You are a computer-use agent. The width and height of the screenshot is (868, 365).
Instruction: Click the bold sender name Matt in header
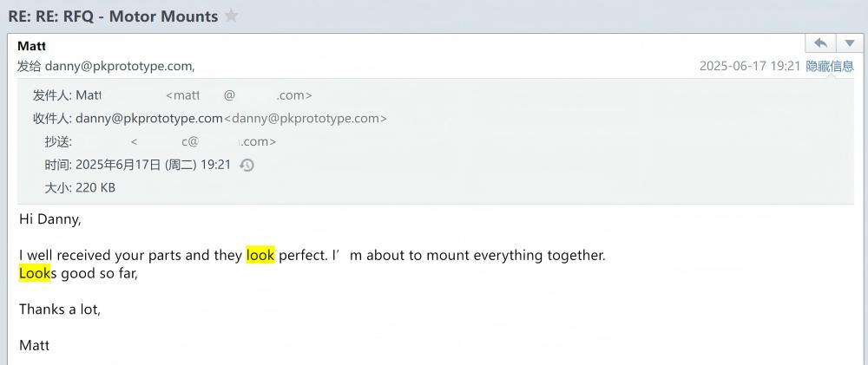[32, 46]
